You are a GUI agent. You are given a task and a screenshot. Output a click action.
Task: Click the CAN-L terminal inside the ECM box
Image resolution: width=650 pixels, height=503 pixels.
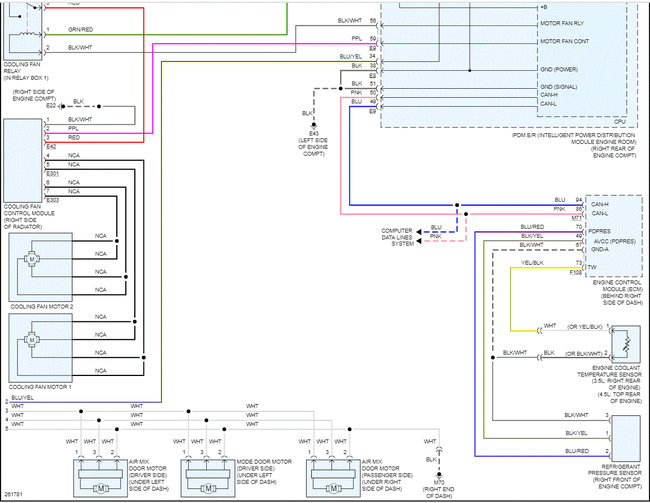pyautogui.click(x=599, y=214)
